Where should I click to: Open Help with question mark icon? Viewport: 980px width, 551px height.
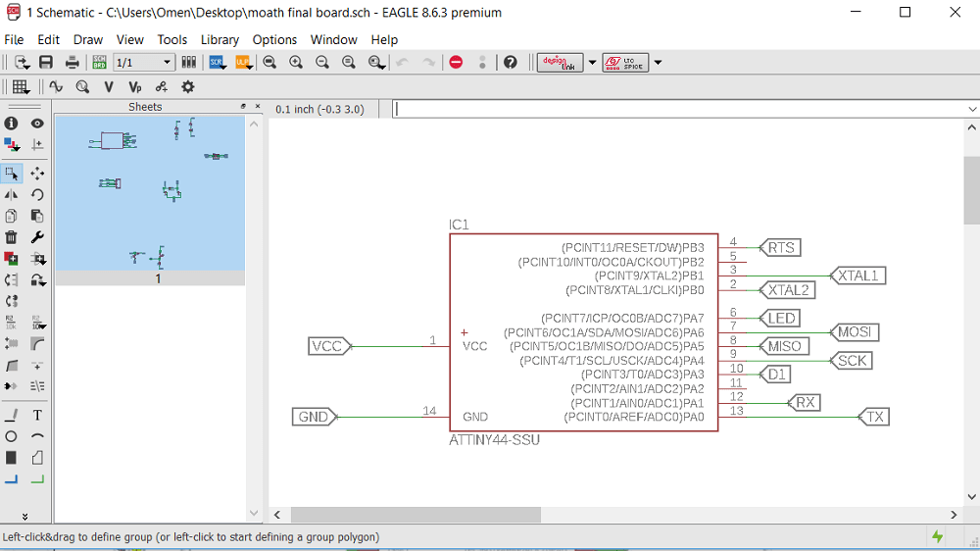coord(511,63)
